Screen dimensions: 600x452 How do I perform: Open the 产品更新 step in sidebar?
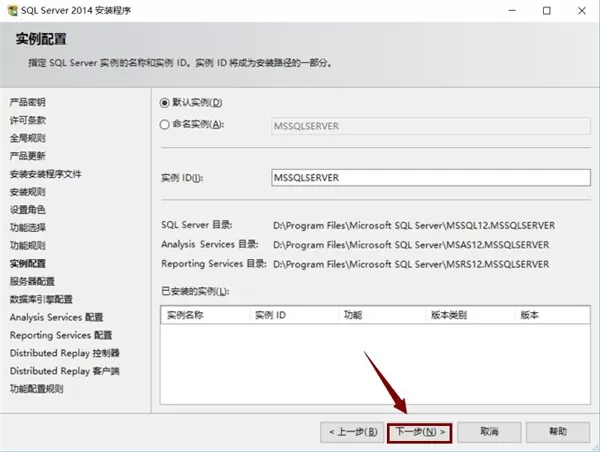(x=28, y=156)
